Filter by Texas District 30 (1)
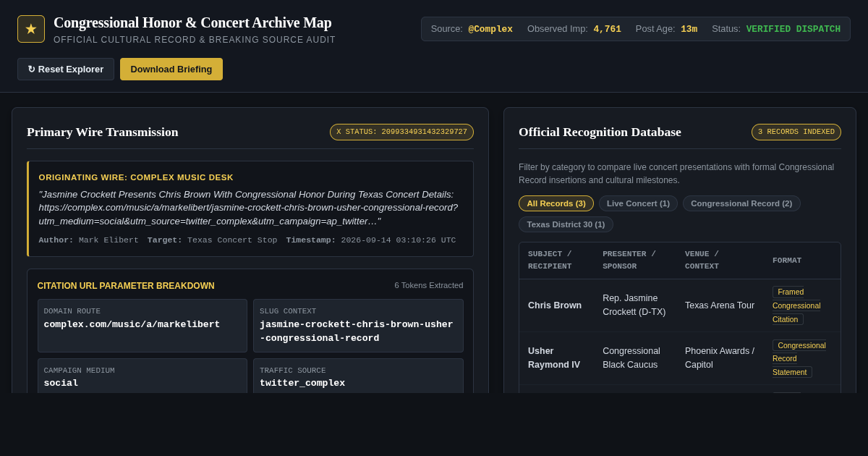This screenshot has width=868, height=456. coord(566,224)
